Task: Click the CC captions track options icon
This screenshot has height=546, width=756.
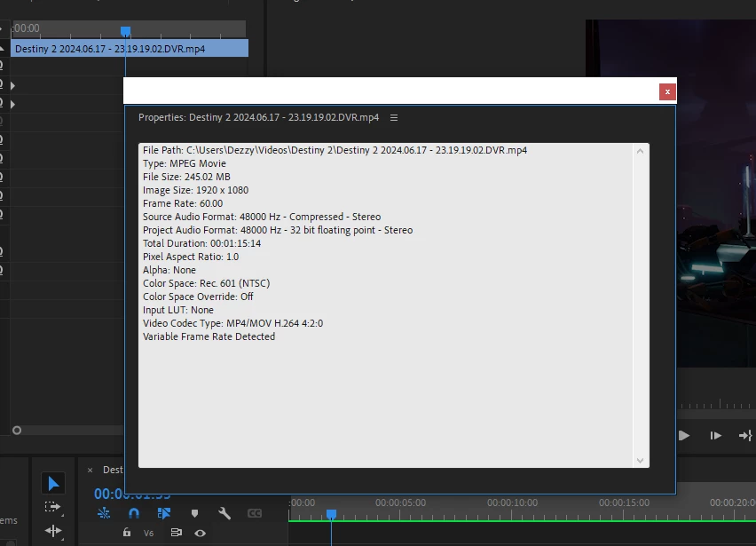Action: [x=255, y=513]
